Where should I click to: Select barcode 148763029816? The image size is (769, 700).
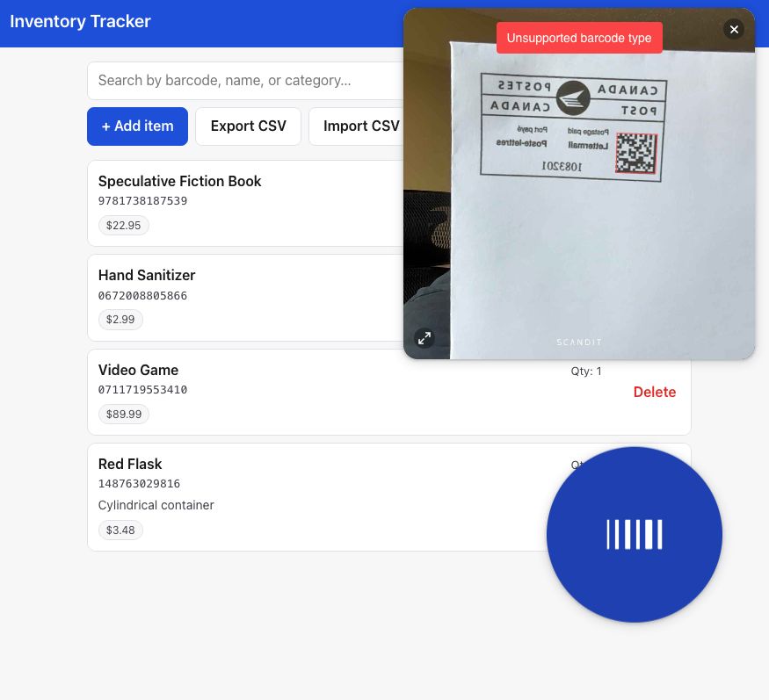(x=139, y=484)
